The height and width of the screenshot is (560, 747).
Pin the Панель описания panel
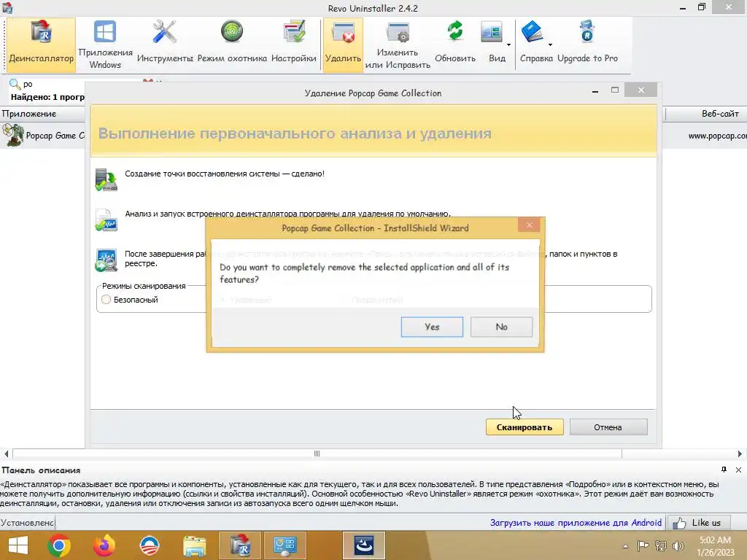(x=724, y=470)
